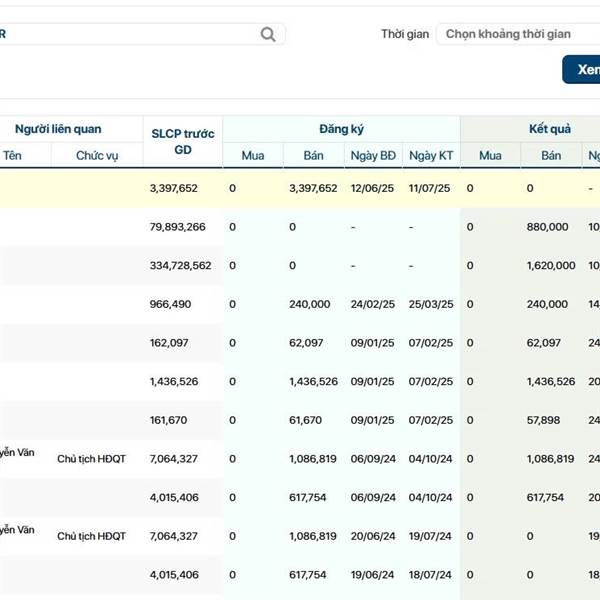Click the Bán header under Đăng ký
This screenshot has width=600, height=600.
point(313,156)
